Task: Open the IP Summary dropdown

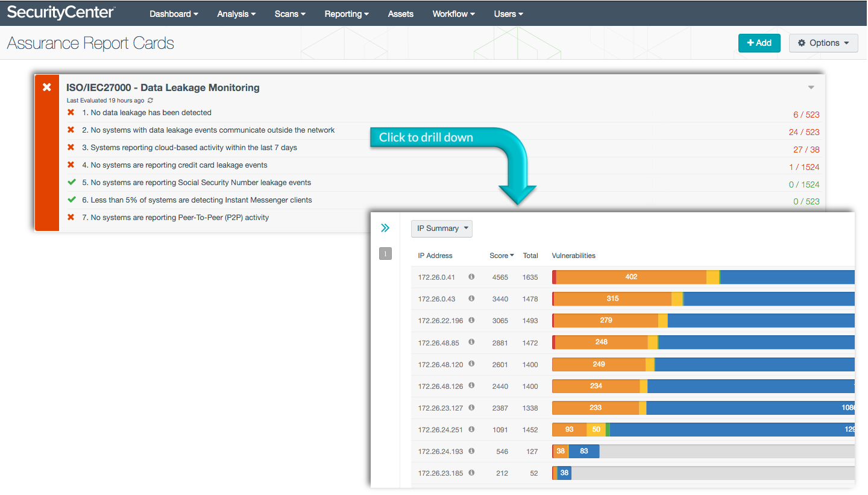Action: (442, 229)
